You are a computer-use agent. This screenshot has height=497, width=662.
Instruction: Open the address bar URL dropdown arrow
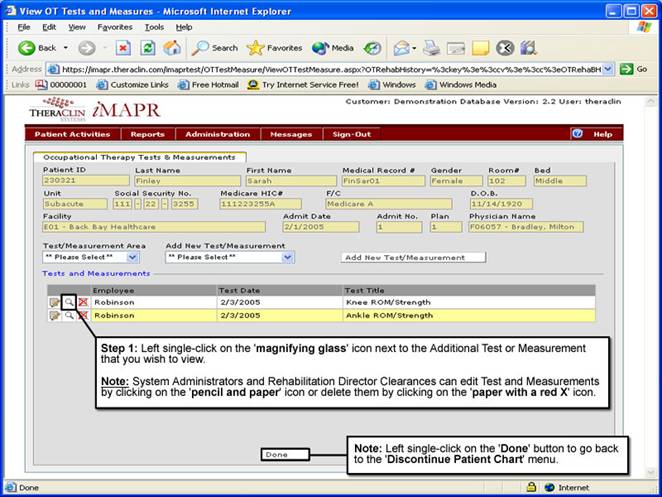609,69
